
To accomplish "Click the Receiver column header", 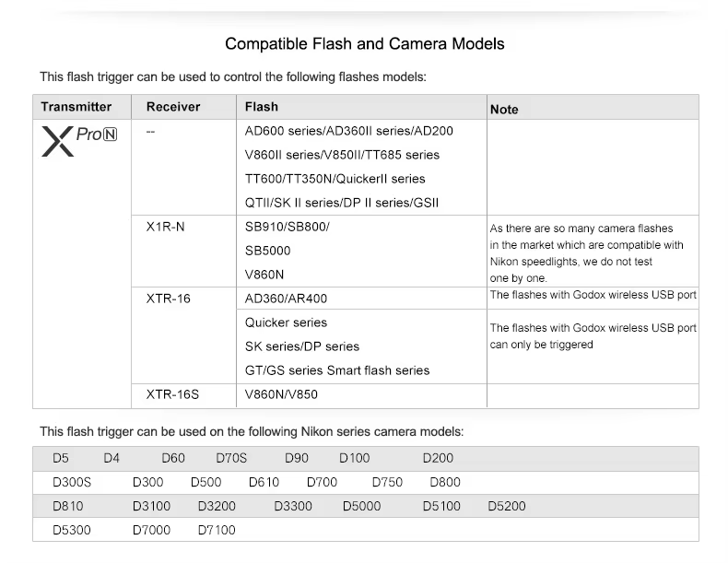I will (x=173, y=107).
